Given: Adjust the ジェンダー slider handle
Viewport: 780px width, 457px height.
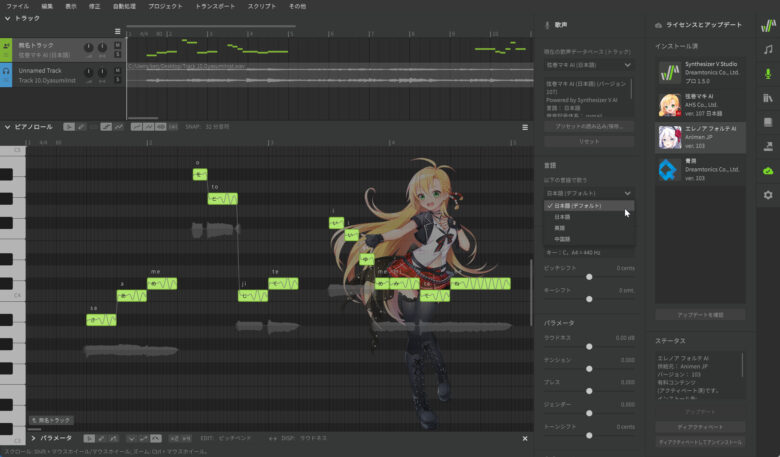Looking at the screenshot, I should click(589, 413).
